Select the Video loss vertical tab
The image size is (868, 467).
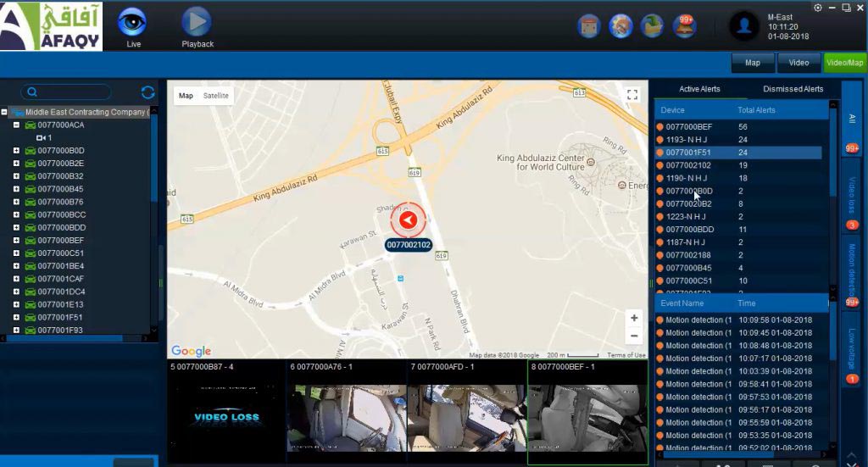point(851,197)
